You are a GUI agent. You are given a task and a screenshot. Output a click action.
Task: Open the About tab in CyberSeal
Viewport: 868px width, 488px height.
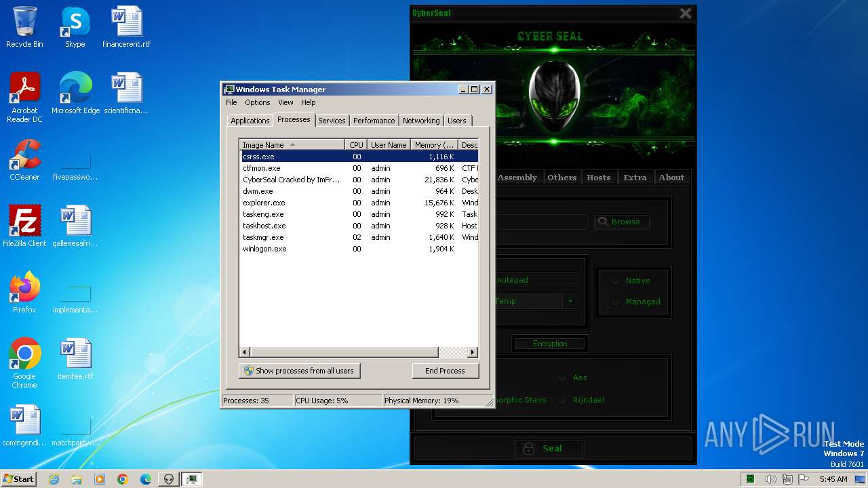tap(672, 178)
